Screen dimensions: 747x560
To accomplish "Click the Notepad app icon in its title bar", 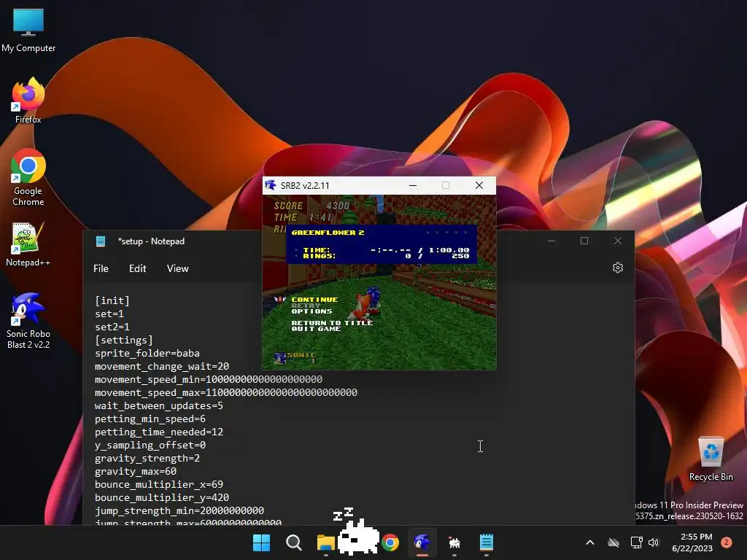I will coord(101,241).
